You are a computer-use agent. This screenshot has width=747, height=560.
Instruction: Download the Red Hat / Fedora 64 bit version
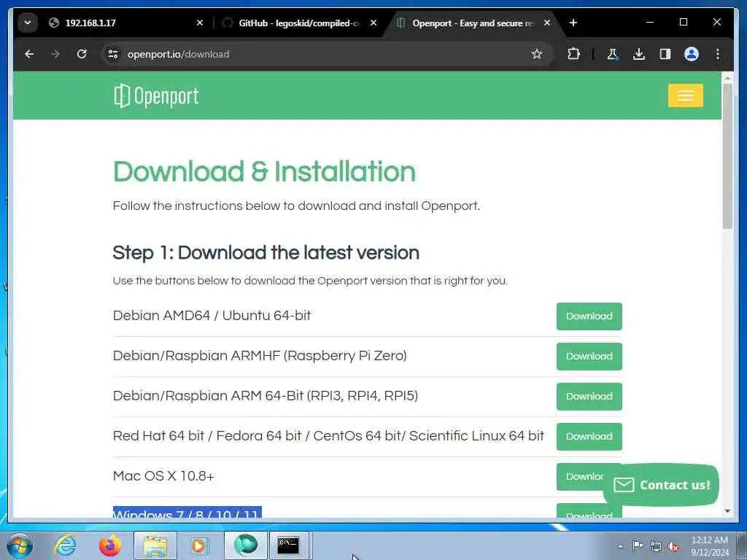click(x=589, y=436)
